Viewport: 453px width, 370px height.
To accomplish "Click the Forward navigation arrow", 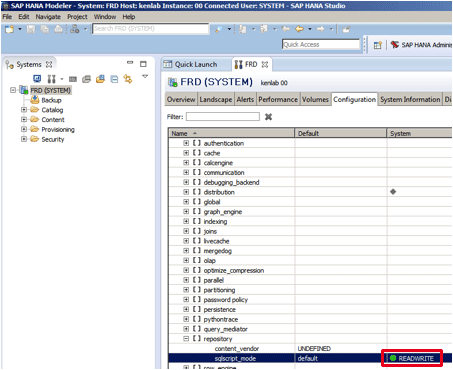I will coord(320,29).
